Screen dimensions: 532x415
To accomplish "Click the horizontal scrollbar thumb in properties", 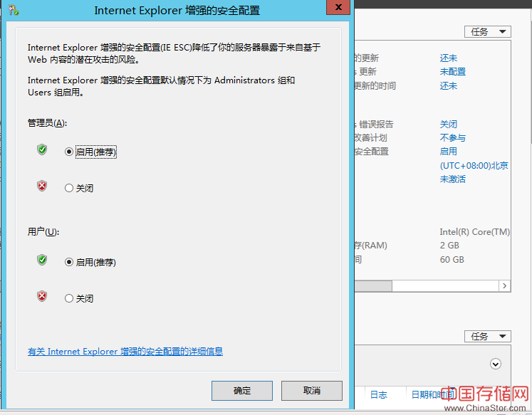I will [373, 286].
